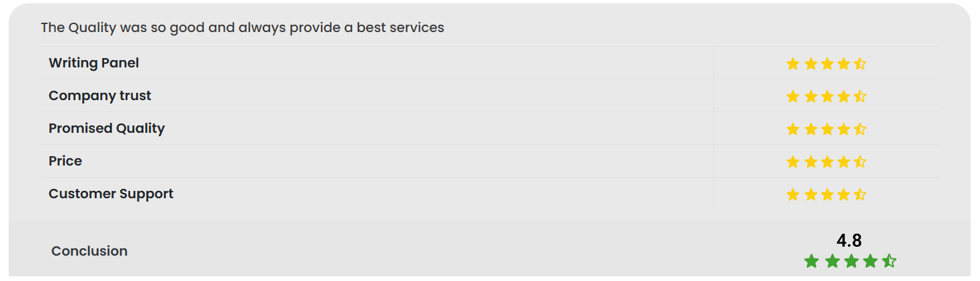
Task: Click the fourth star in Promised Quality row
Action: pos(844,129)
